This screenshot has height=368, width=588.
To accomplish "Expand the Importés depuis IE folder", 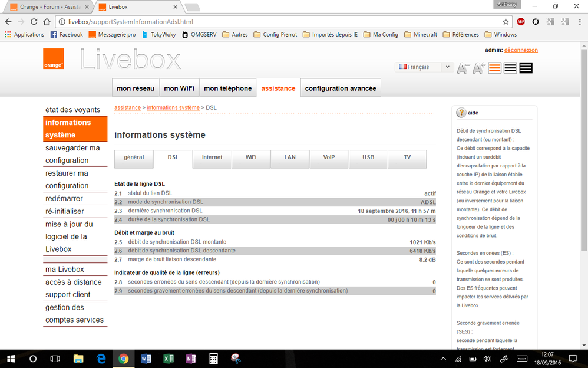I will click(331, 35).
